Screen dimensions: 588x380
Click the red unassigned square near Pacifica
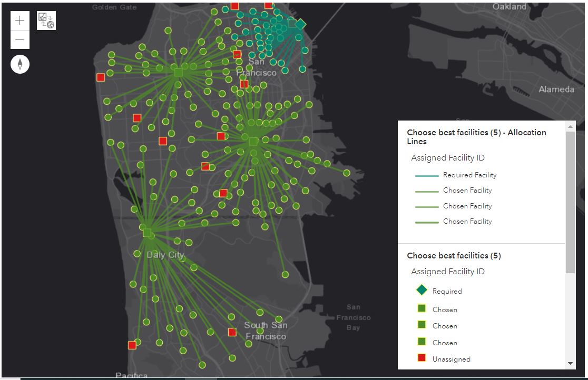[x=132, y=345]
